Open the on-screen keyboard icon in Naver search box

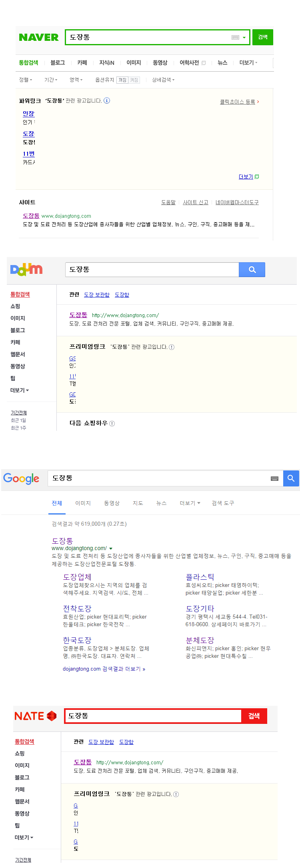(236, 37)
